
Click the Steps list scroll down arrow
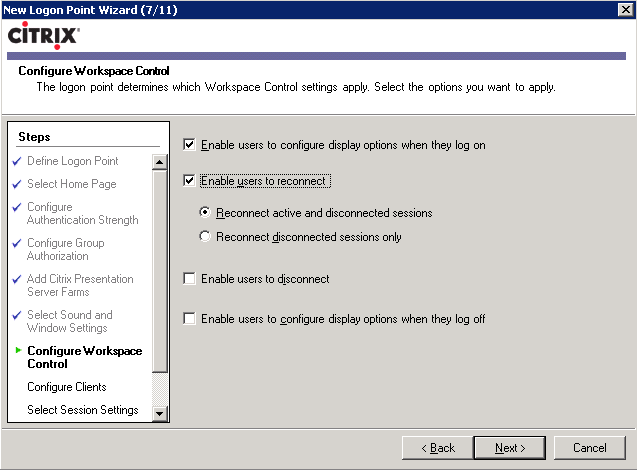160,414
